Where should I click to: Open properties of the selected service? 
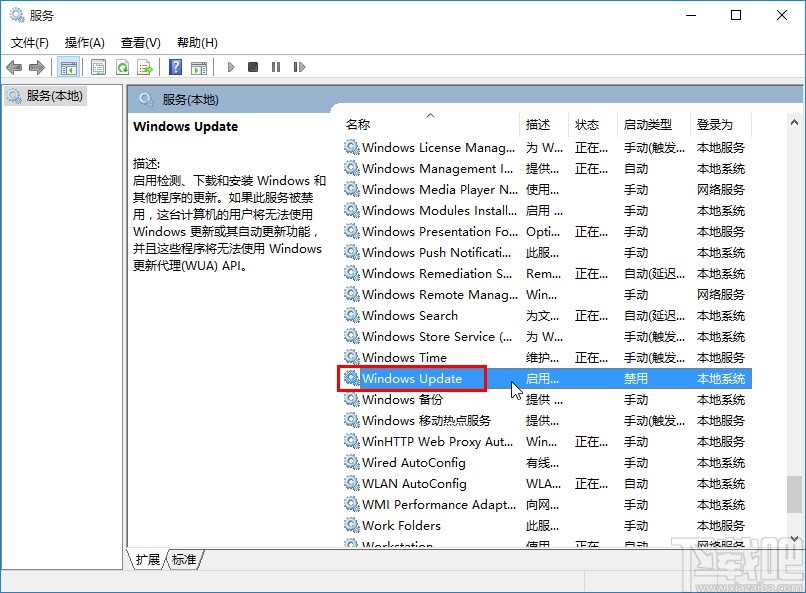point(98,67)
